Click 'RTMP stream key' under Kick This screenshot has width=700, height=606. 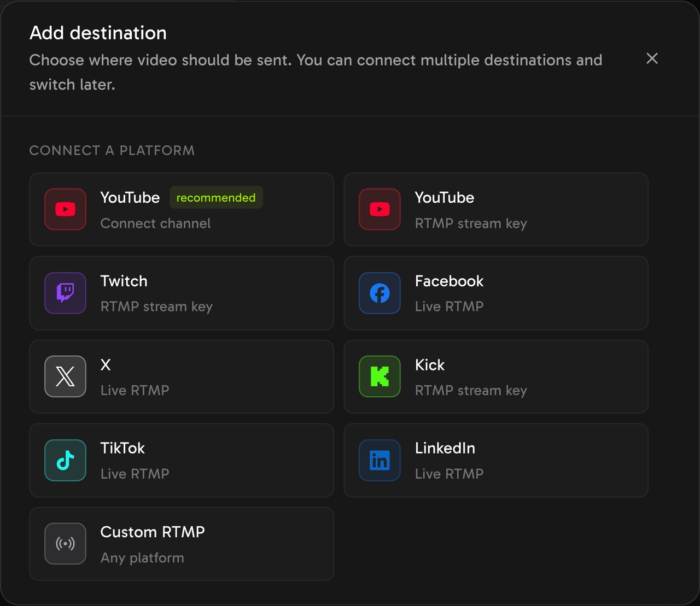click(x=471, y=391)
